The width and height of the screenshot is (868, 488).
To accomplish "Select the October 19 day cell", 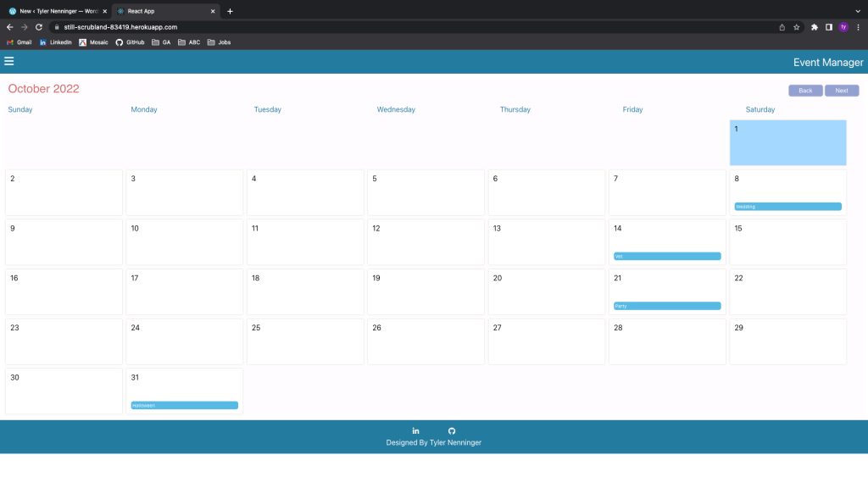I will [426, 291].
